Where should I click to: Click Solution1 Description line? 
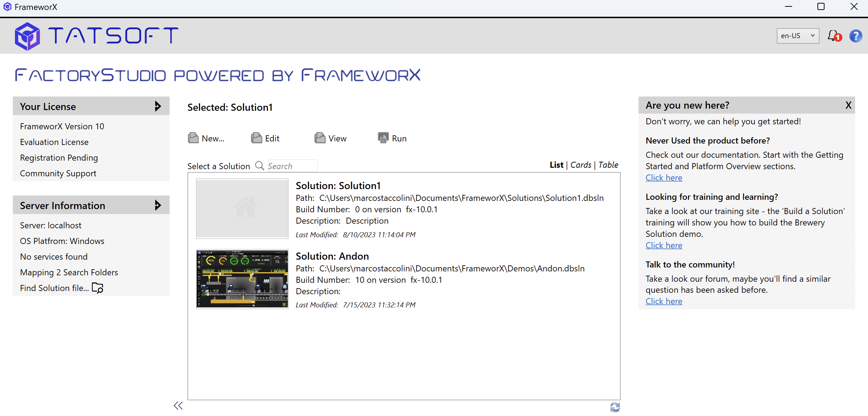[342, 220]
